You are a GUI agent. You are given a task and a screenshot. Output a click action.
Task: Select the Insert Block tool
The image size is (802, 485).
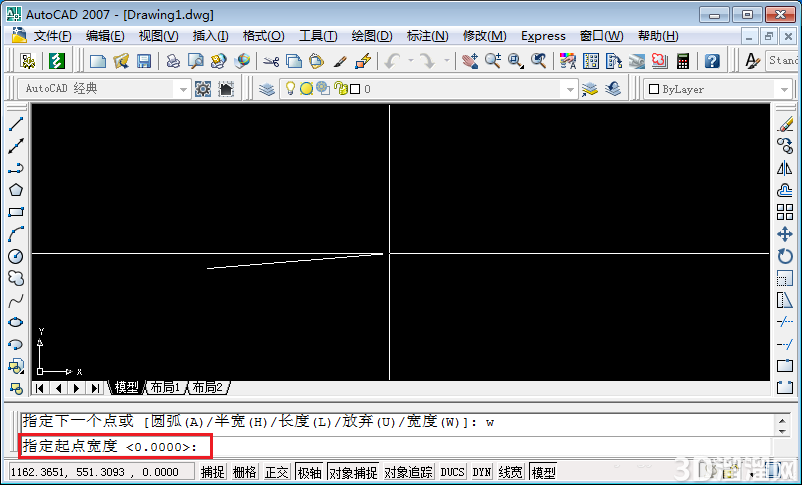[x=16, y=366]
